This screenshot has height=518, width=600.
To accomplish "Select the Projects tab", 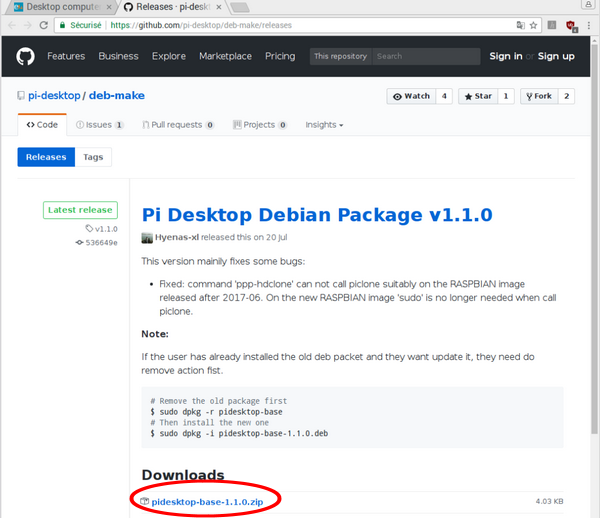I will coord(260,125).
